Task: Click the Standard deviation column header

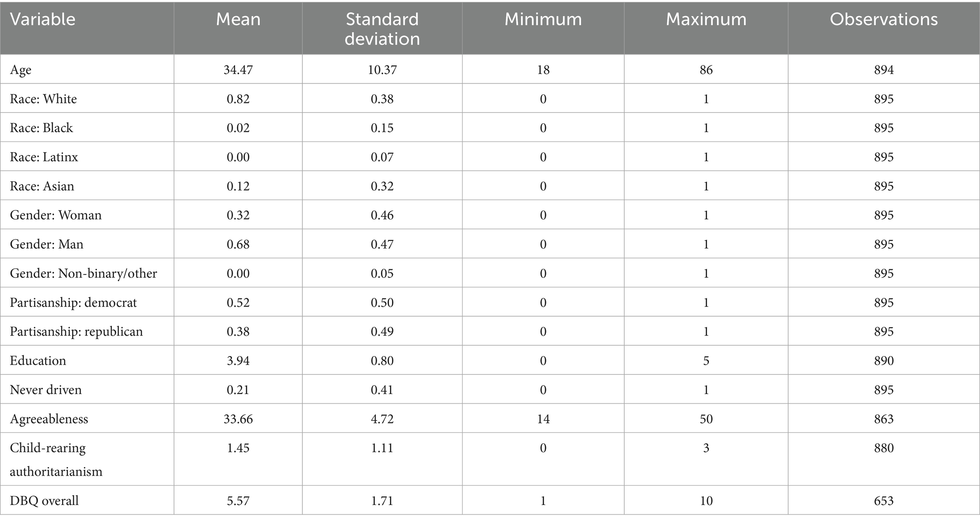Action: (382, 28)
